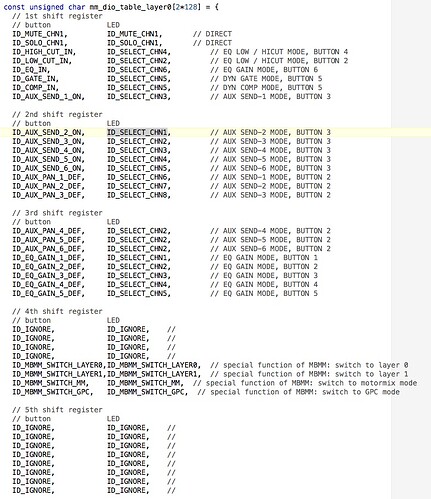Click ID_COMP_IN button entry
Screen dimensions: 431x499
(35, 88)
